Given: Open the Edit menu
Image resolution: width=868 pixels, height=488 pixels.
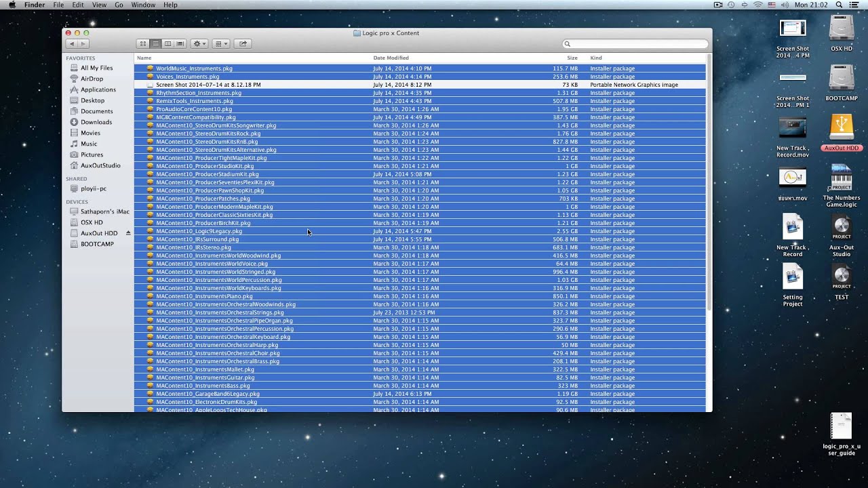Looking at the screenshot, I should click(78, 5).
